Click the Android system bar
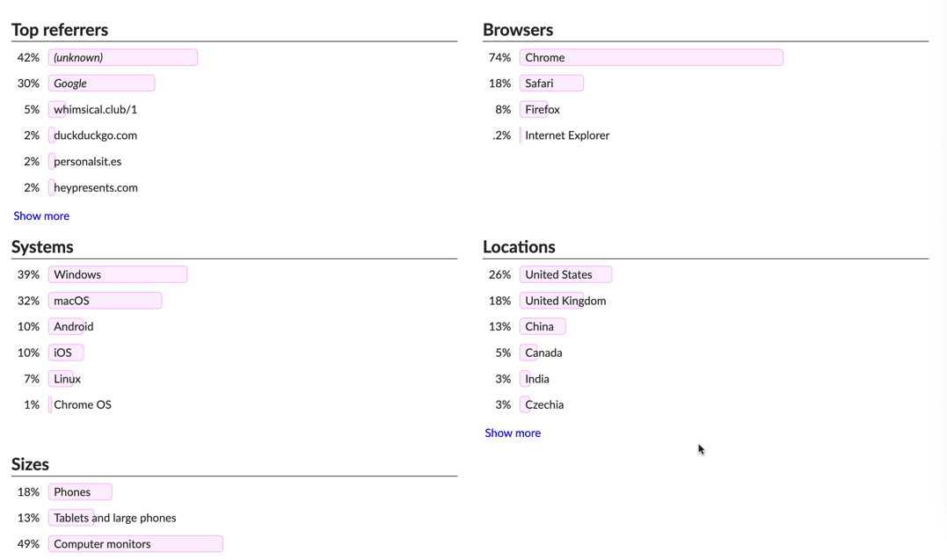 pyautogui.click(x=71, y=326)
